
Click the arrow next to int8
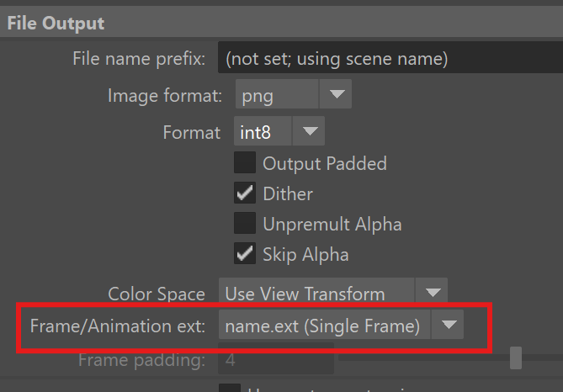click(x=310, y=131)
